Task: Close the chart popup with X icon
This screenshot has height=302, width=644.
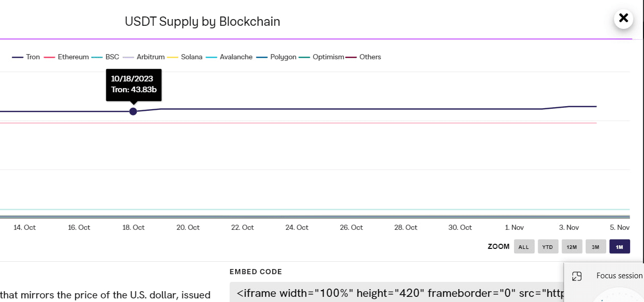Action: (x=623, y=19)
